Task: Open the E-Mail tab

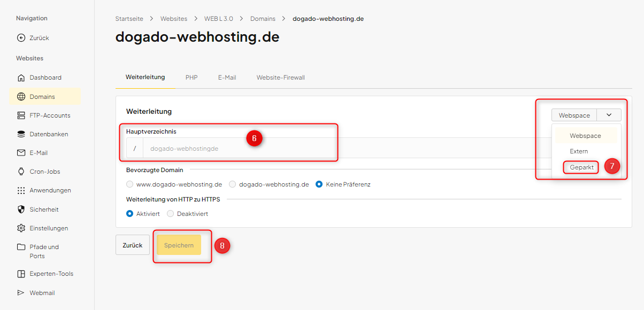Action: tap(227, 77)
